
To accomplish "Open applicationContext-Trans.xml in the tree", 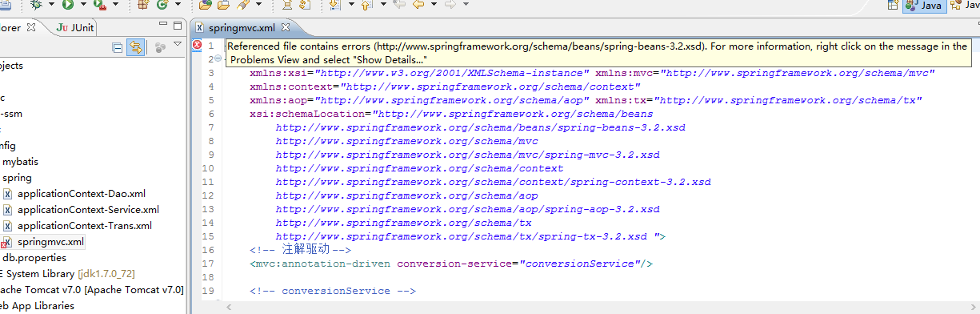I will click(78, 226).
